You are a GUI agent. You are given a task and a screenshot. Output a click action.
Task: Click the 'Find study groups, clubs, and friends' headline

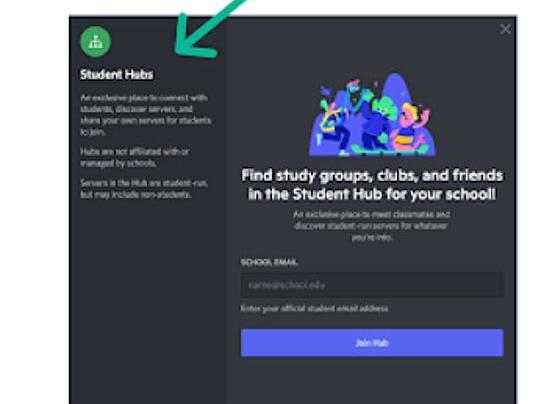click(372, 175)
